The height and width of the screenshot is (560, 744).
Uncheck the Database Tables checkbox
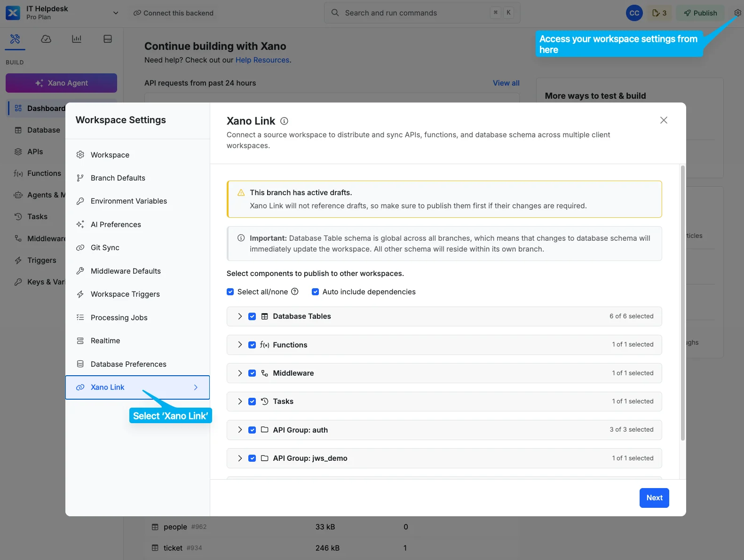(x=252, y=316)
